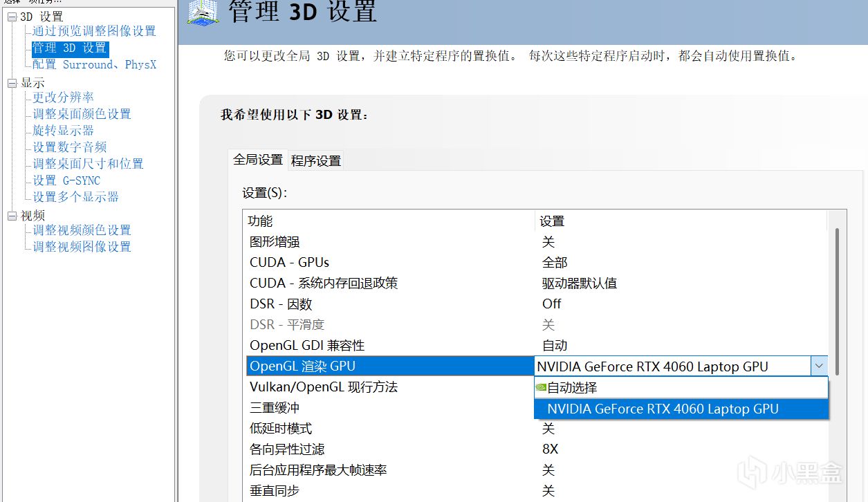Viewport: 868px width, 502px height.
Task: Click the settings list vertical scrollbar
Action: [838, 301]
